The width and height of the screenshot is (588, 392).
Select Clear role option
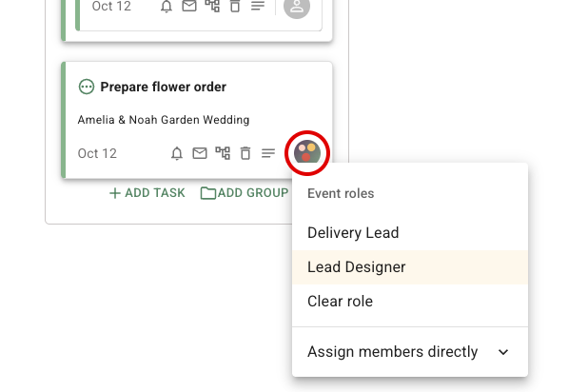[410, 302]
